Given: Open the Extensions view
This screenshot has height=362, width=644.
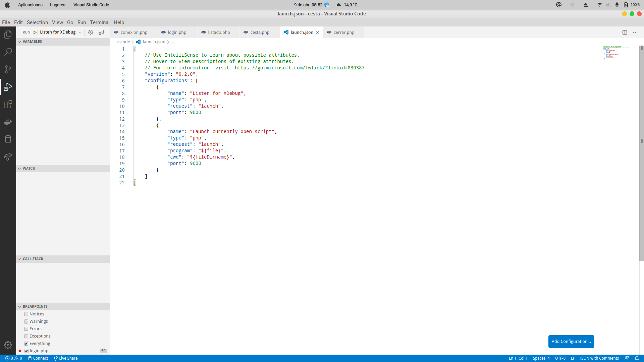Looking at the screenshot, I should (8, 104).
